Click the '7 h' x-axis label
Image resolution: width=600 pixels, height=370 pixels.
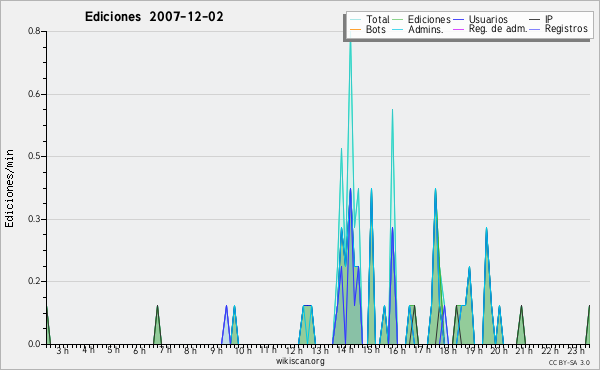click(x=165, y=350)
